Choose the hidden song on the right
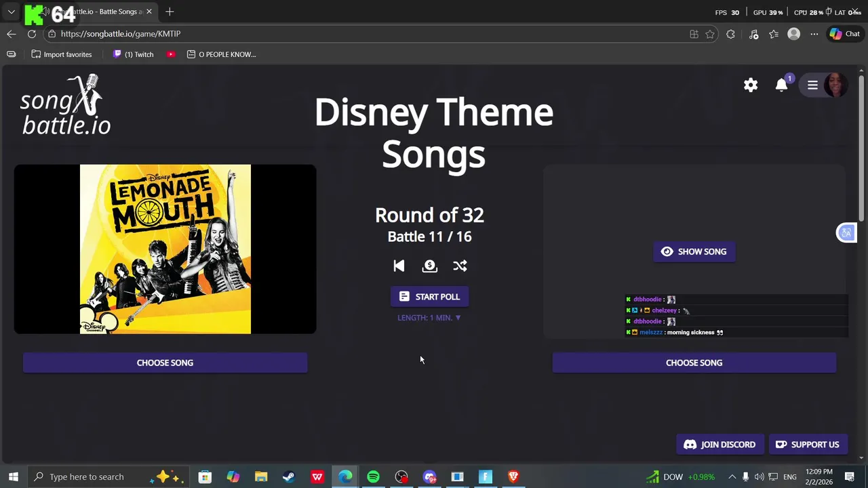This screenshot has width=868, height=488. tap(694, 363)
